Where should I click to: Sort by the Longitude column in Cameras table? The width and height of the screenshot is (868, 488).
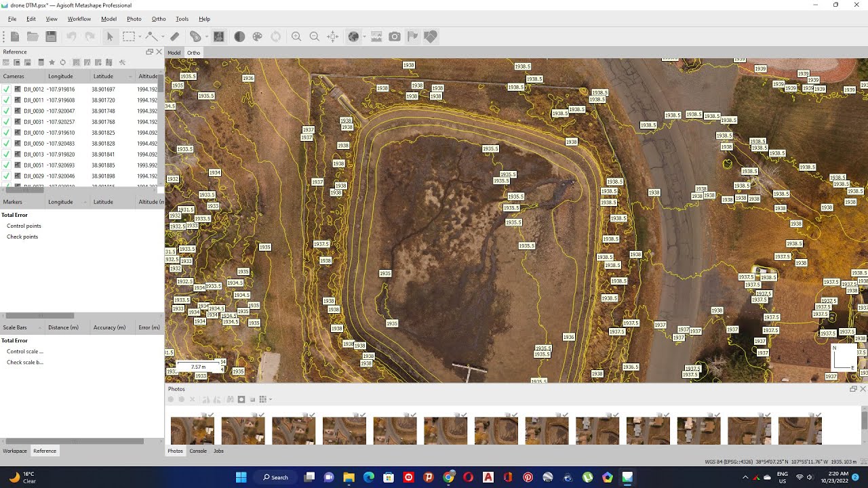(67, 76)
